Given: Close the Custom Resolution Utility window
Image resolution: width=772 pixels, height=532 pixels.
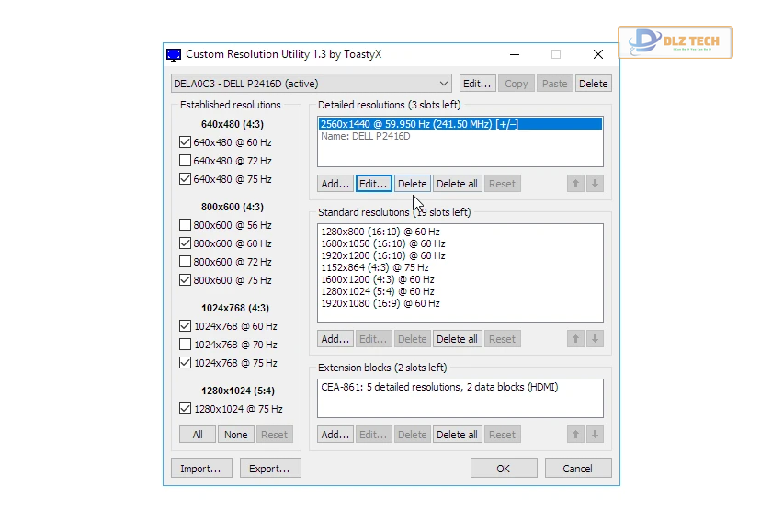Looking at the screenshot, I should coord(597,54).
